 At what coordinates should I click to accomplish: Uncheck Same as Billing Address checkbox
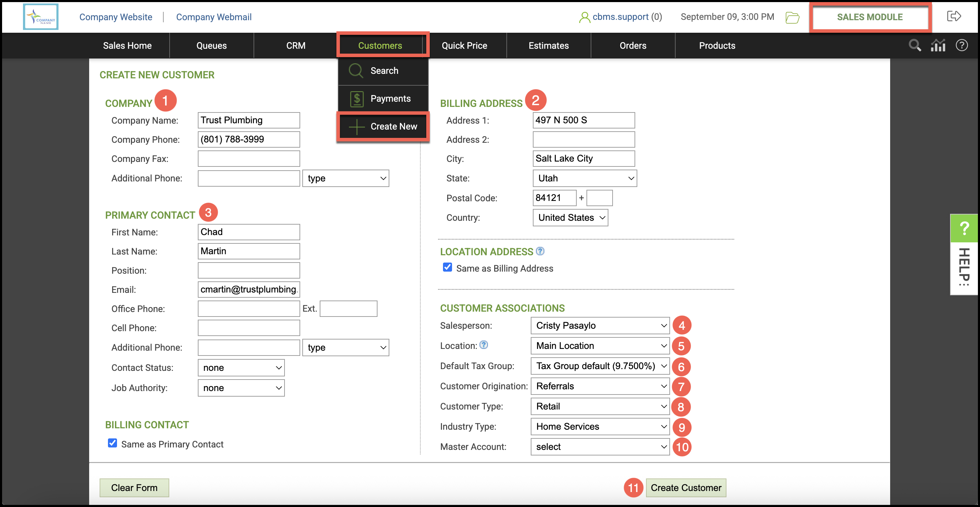click(x=448, y=267)
